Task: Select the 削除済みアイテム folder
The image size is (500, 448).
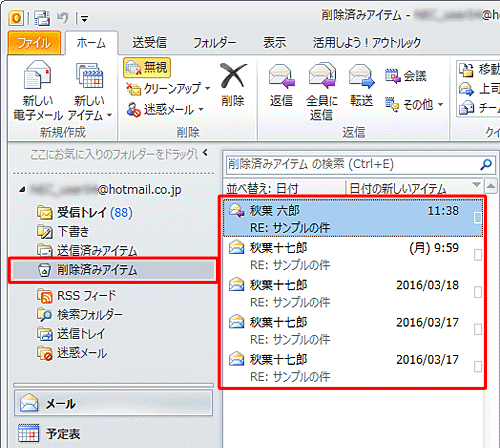Action: tap(113, 270)
